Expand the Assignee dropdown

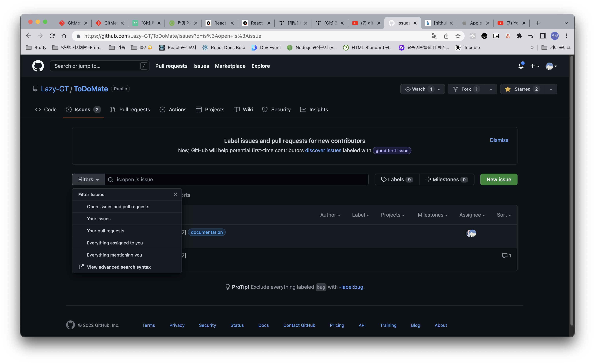[x=472, y=215]
